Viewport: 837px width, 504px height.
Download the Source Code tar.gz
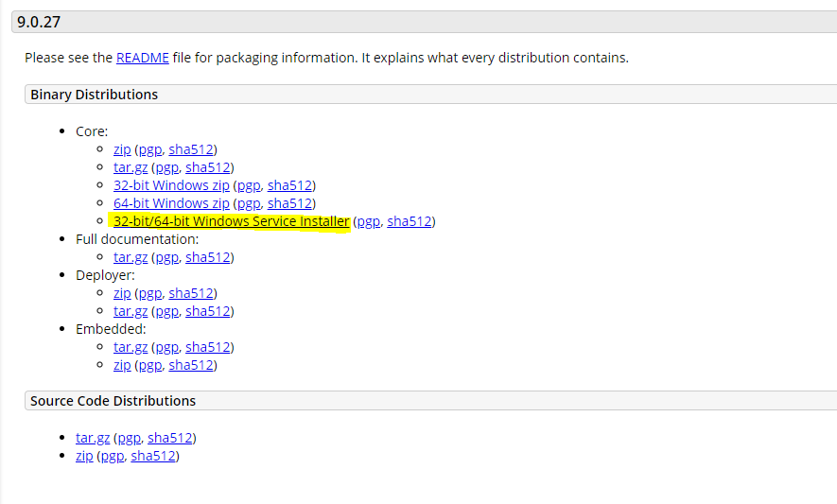tap(93, 438)
